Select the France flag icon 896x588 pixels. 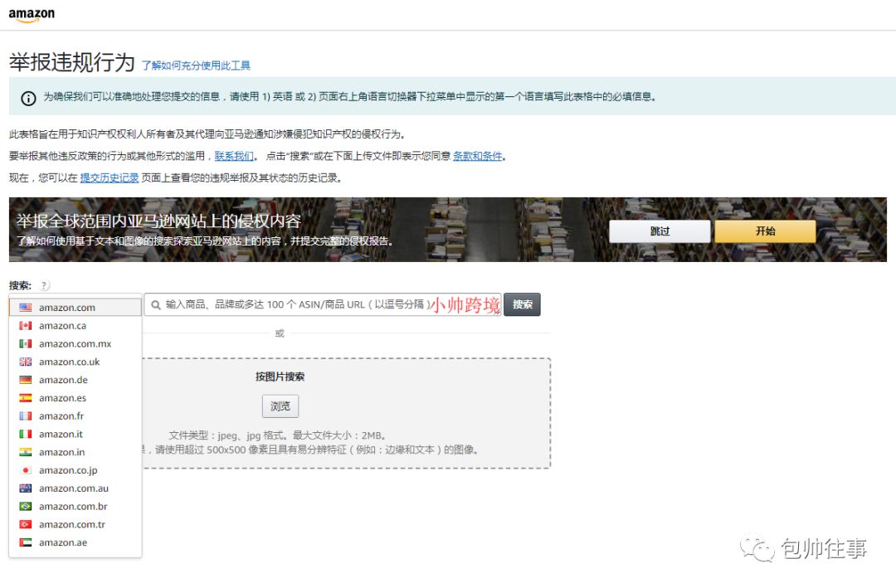coord(25,416)
